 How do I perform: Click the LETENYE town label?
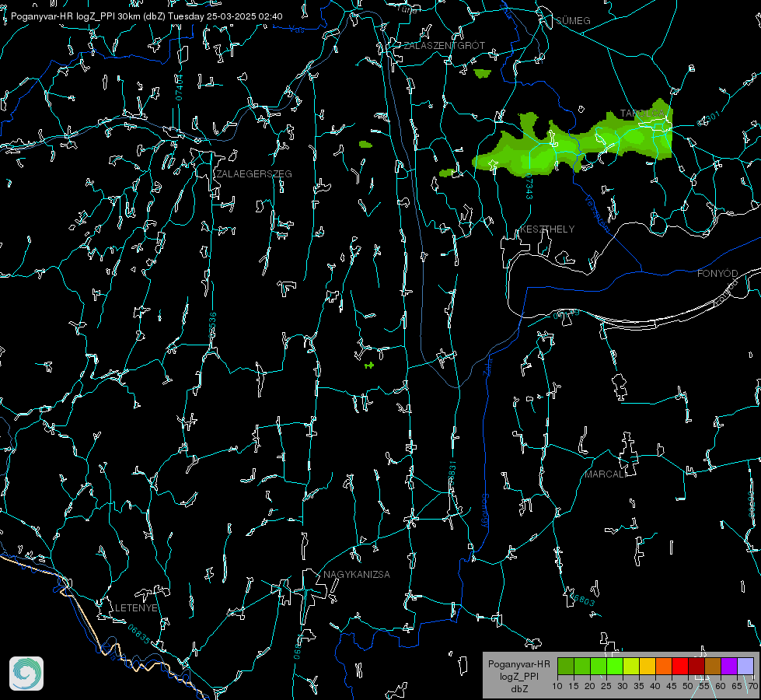point(136,607)
